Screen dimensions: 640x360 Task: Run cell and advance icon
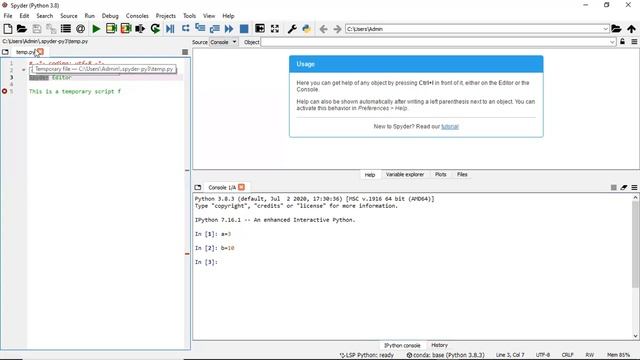click(126, 29)
